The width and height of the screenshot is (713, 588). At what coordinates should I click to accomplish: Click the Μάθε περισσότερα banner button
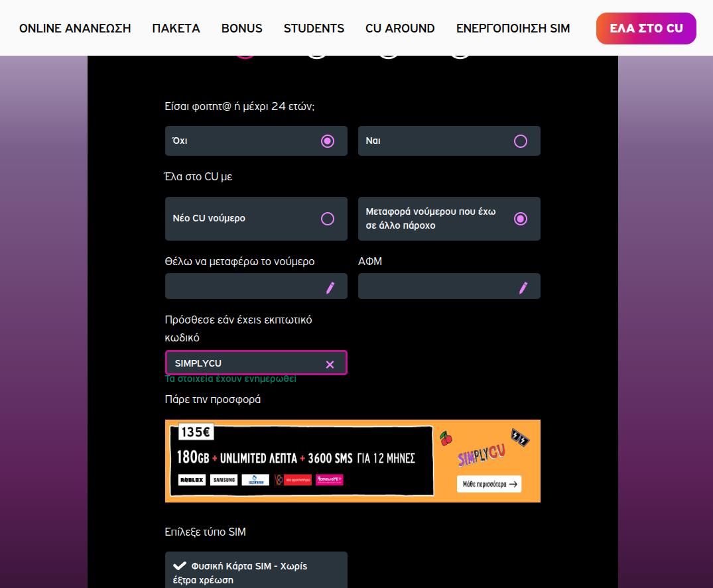(489, 484)
